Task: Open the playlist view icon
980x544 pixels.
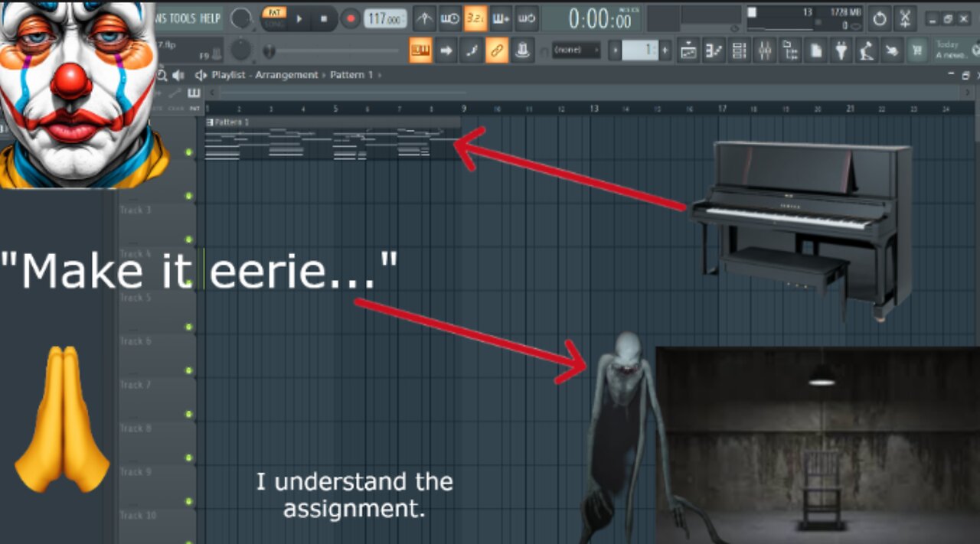Action: tap(688, 50)
